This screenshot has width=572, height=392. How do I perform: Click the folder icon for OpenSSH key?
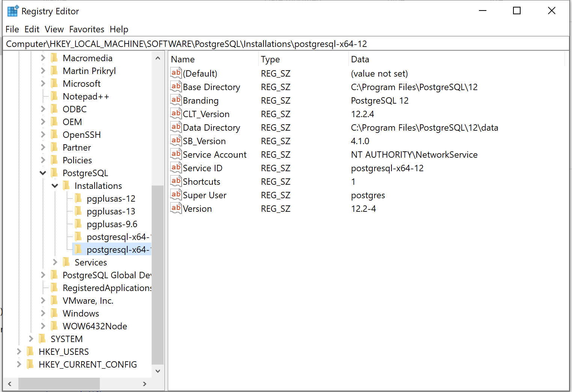click(x=54, y=134)
